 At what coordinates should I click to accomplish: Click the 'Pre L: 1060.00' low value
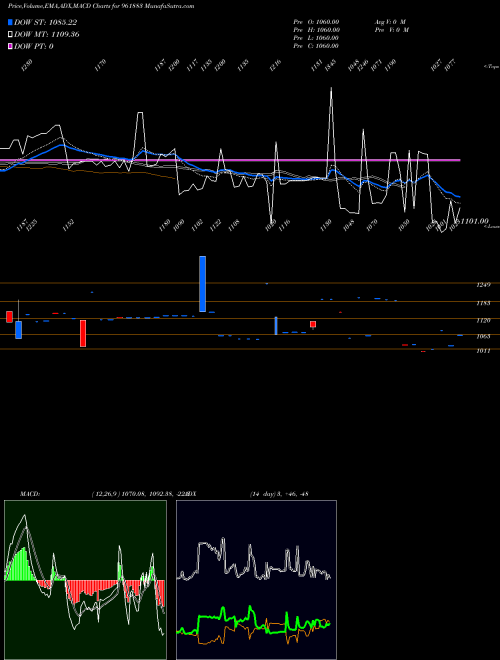coord(316,38)
